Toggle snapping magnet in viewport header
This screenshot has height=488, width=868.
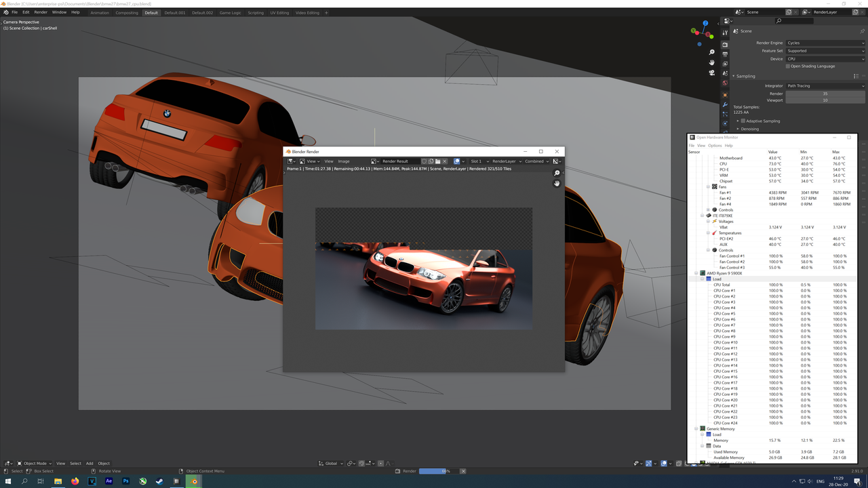click(x=361, y=464)
